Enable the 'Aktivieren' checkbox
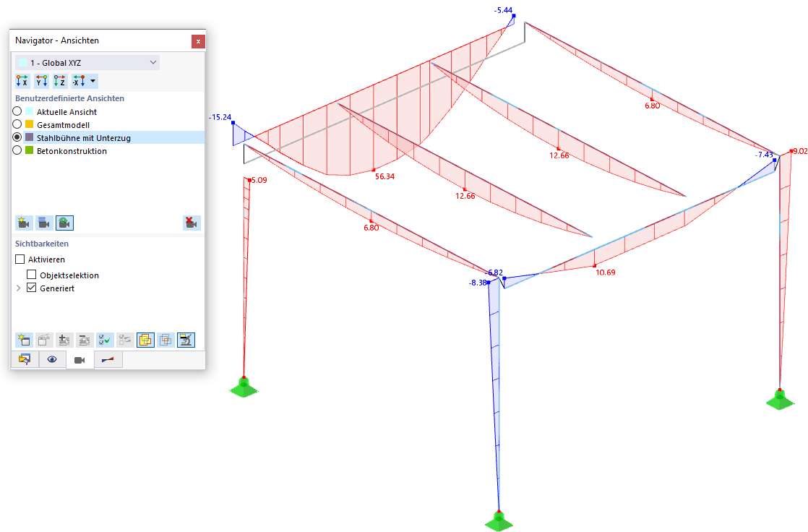This screenshot has height=532, width=808. pos(20,259)
